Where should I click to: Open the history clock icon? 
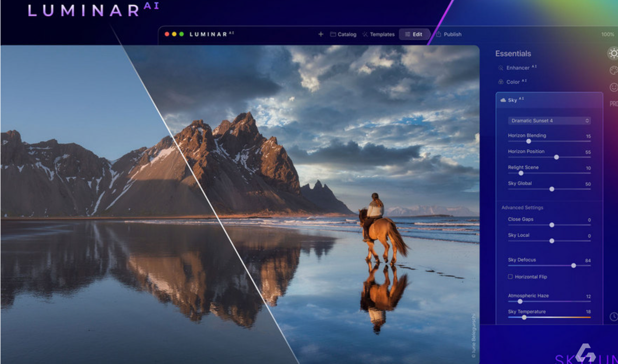tap(613, 317)
